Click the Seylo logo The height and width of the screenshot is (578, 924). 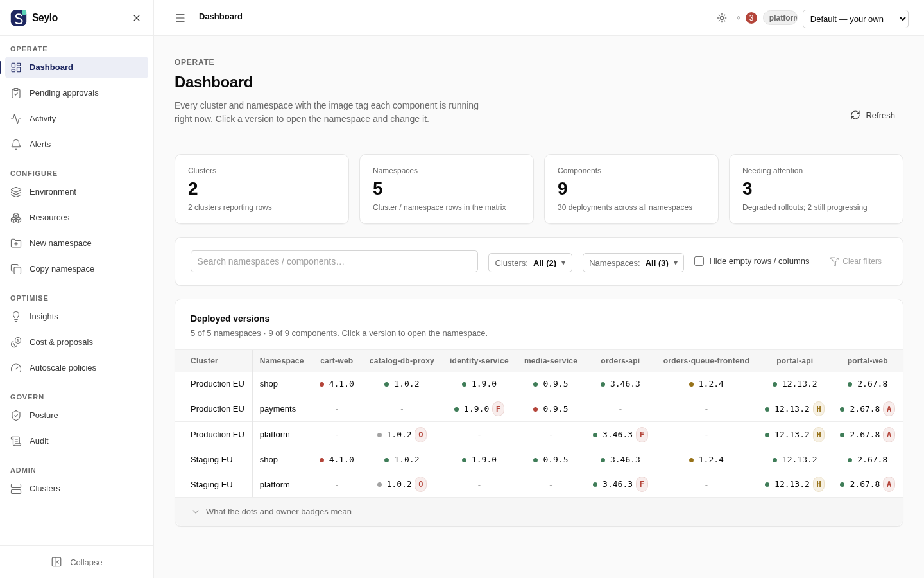click(x=19, y=18)
